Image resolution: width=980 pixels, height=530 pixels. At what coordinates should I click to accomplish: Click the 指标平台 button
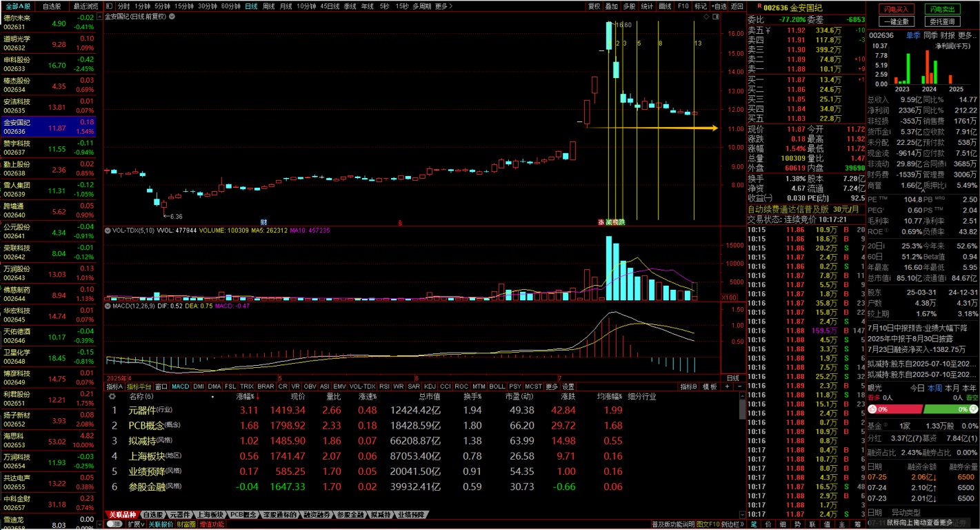click(139, 387)
